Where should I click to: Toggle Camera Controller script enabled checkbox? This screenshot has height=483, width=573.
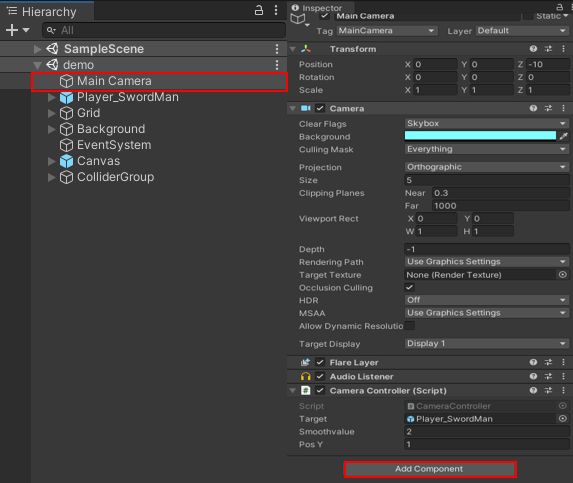(320, 390)
